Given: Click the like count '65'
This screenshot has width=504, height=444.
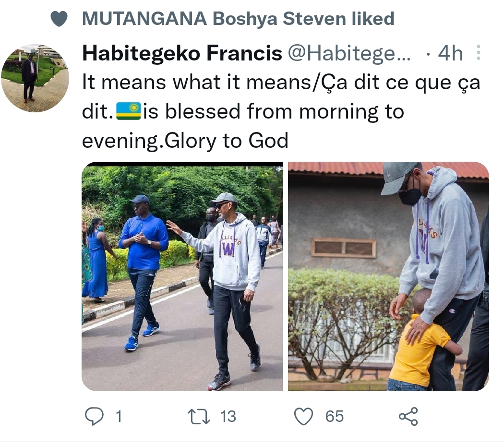Looking at the screenshot, I should (x=334, y=416).
